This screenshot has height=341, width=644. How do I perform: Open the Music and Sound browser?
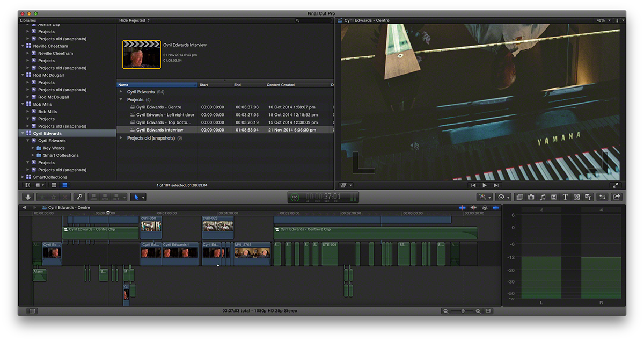point(542,197)
